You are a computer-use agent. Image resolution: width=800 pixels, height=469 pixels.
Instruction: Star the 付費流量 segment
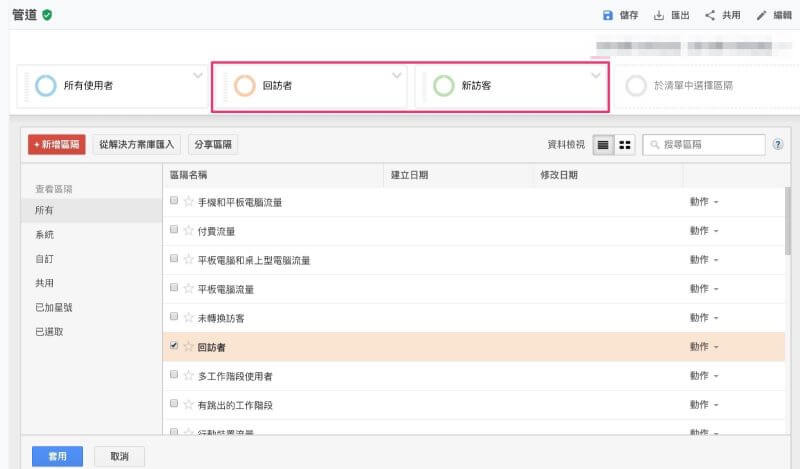click(188, 231)
